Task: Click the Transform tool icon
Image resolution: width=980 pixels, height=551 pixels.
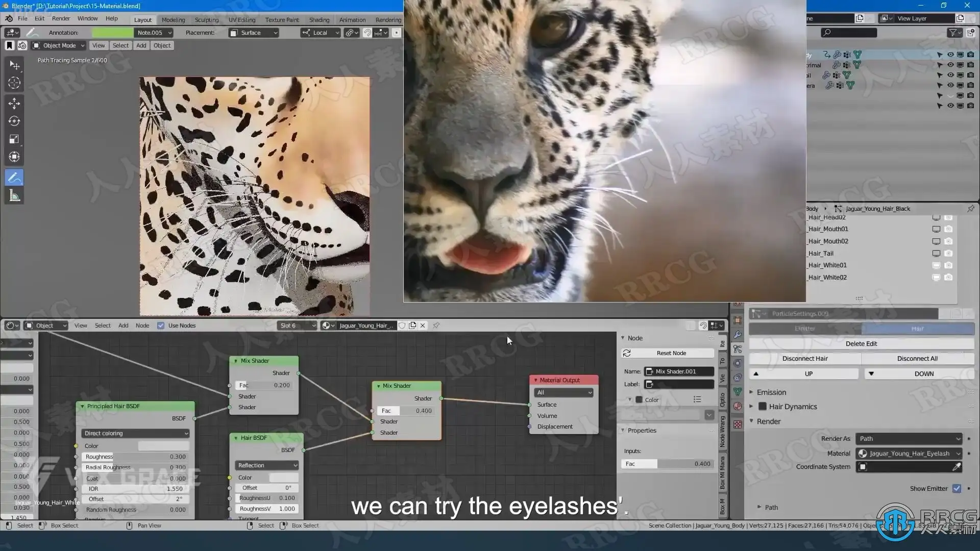Action: pyautogui.click(x=14, y=157)
